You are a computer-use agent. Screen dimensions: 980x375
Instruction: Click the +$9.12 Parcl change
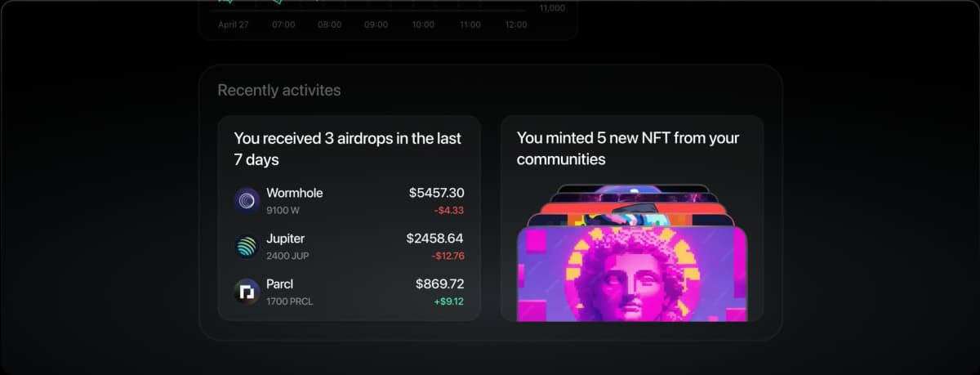coord(448,301)
